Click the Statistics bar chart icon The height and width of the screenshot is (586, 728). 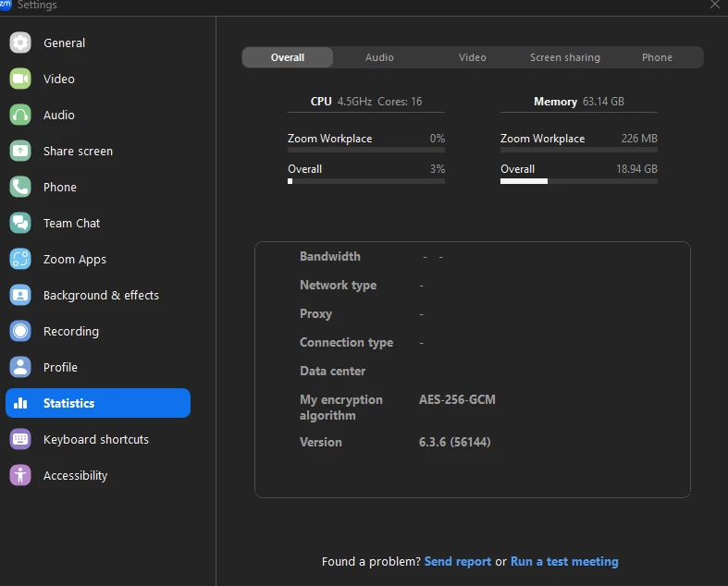pyautogui.click(x=20, y=403)
